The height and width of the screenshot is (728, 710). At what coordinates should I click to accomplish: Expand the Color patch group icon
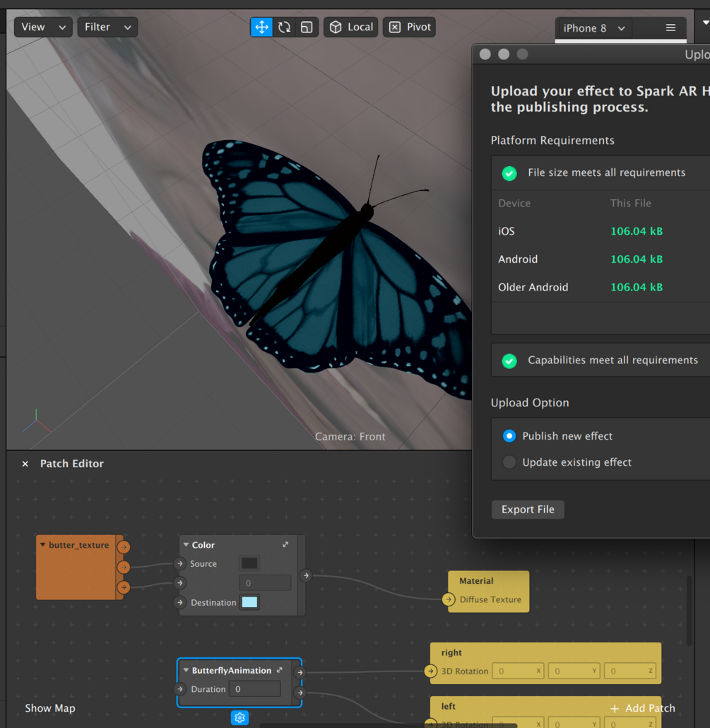(x=285, y=545)
